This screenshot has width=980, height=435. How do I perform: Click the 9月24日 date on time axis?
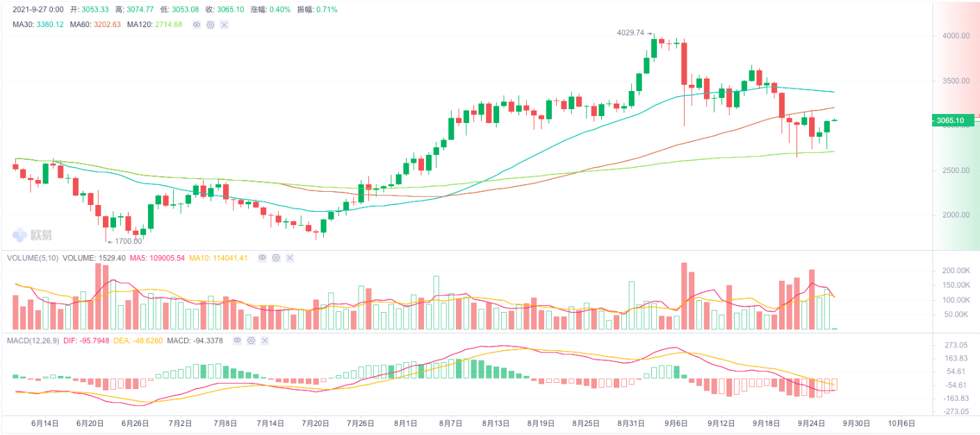[811, 422]
